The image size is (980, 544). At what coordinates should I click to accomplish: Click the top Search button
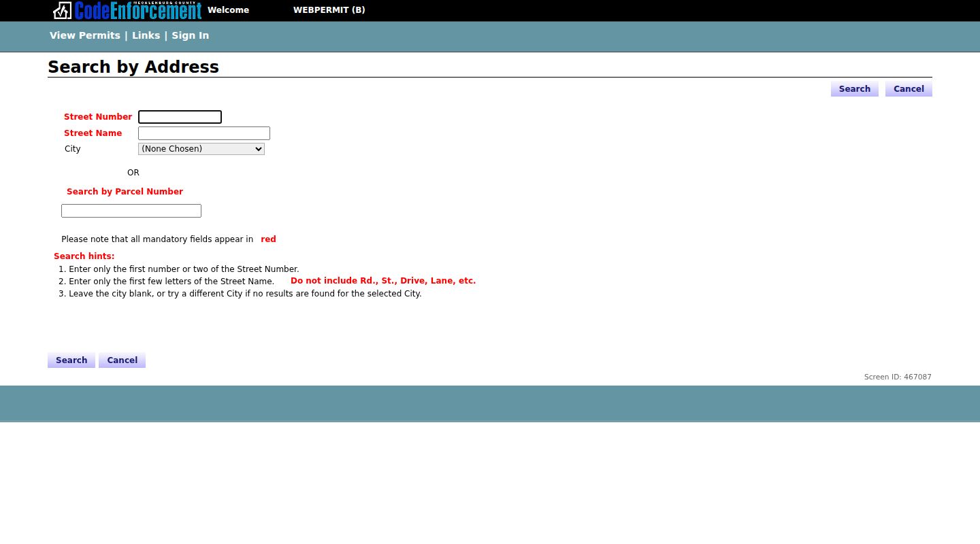tap(854, 89)
